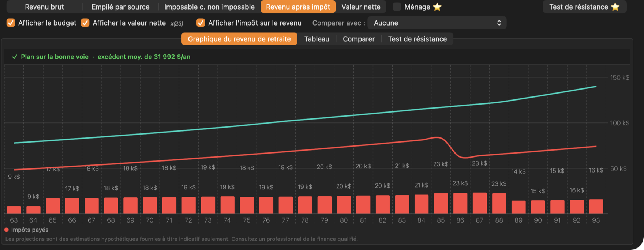Go to the Comparer tab
Screen dimensions: 644x250
(359, 39)
